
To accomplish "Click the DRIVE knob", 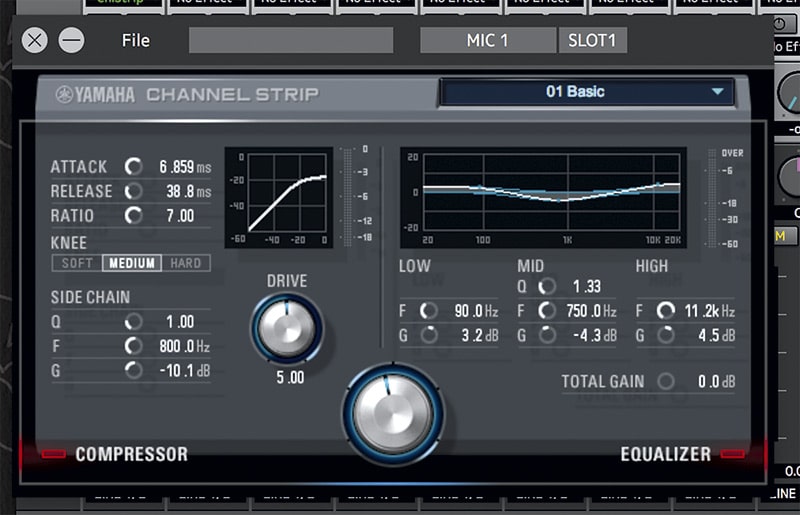I will pyautogui.click(x=287, y=328).
